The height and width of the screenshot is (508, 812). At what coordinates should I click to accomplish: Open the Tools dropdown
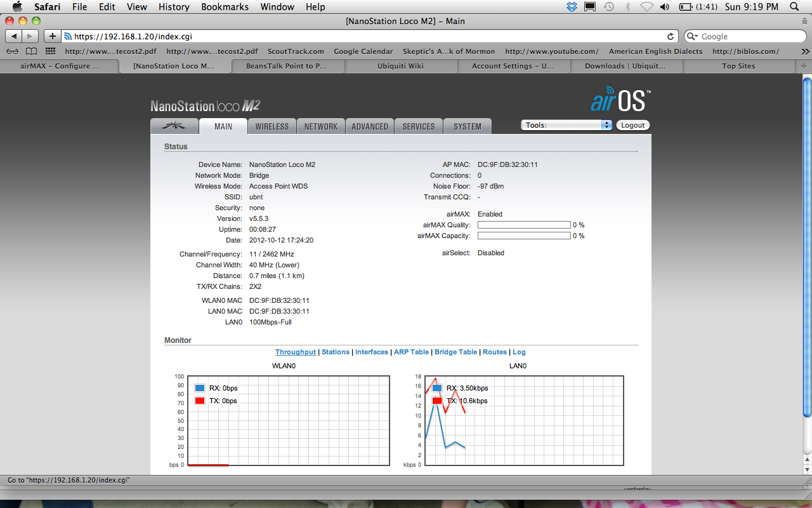pos(567,125)
